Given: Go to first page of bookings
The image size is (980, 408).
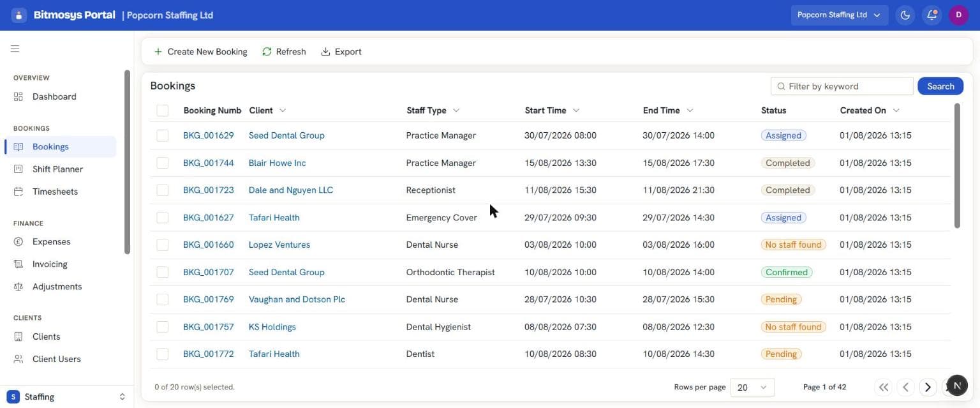Looking at the screenshot, I should click(884, 387).
